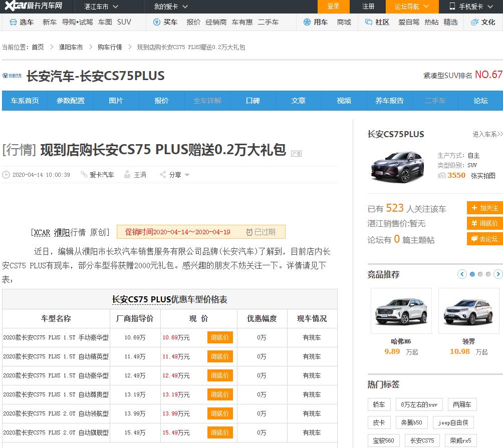Click the 濮阳车市 breadcrumb link
Screen dimensions: 503x448
(x=71, y=47)
